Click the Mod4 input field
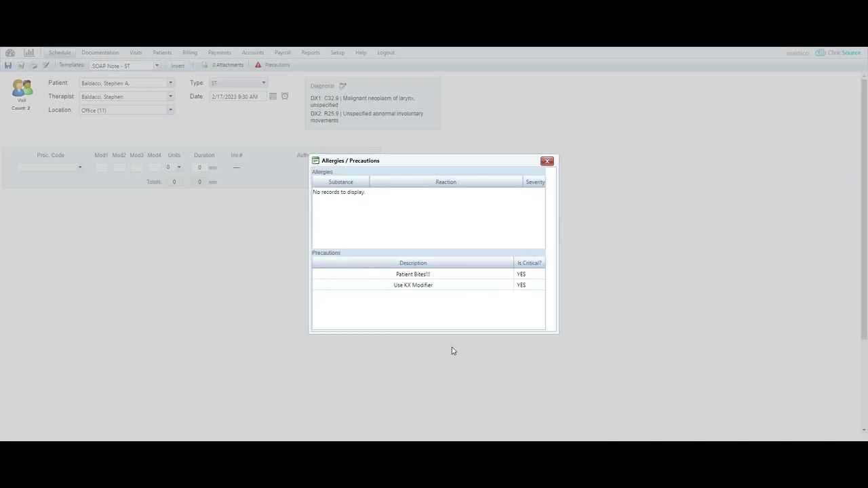 pos(154,167)
